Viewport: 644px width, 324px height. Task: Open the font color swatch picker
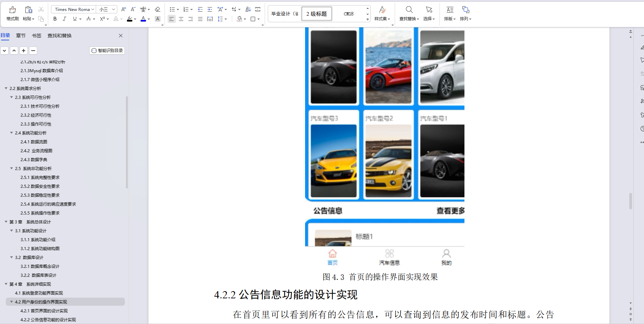pyautogui.click(x=143, y=19)
